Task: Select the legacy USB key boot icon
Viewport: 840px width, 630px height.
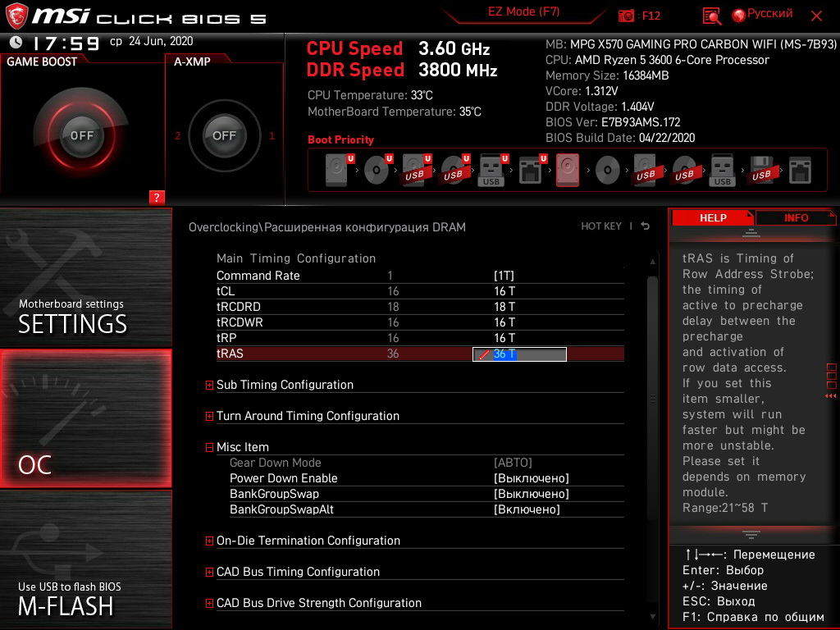Action: point(723,171)
